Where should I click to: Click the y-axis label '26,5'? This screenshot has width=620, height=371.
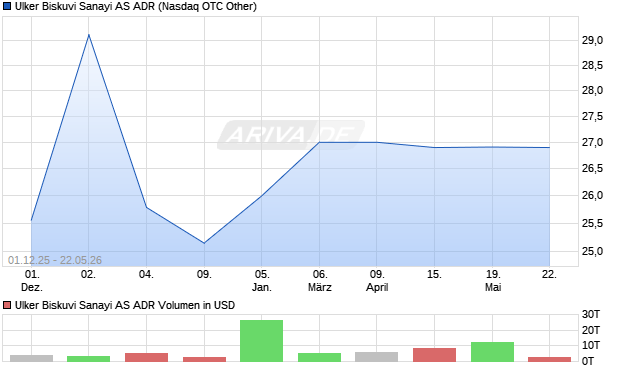point(592,168)
